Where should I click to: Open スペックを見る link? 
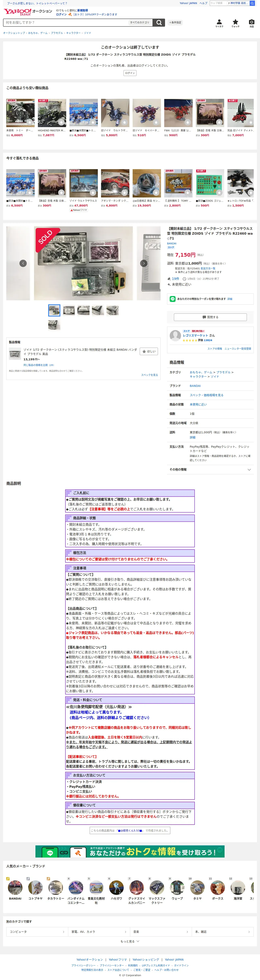[x=149, y=375]
